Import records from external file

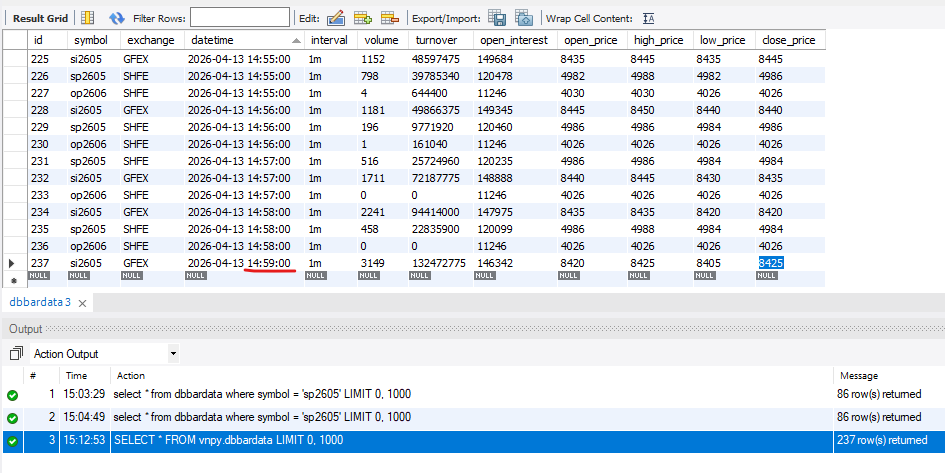point(524,18)
